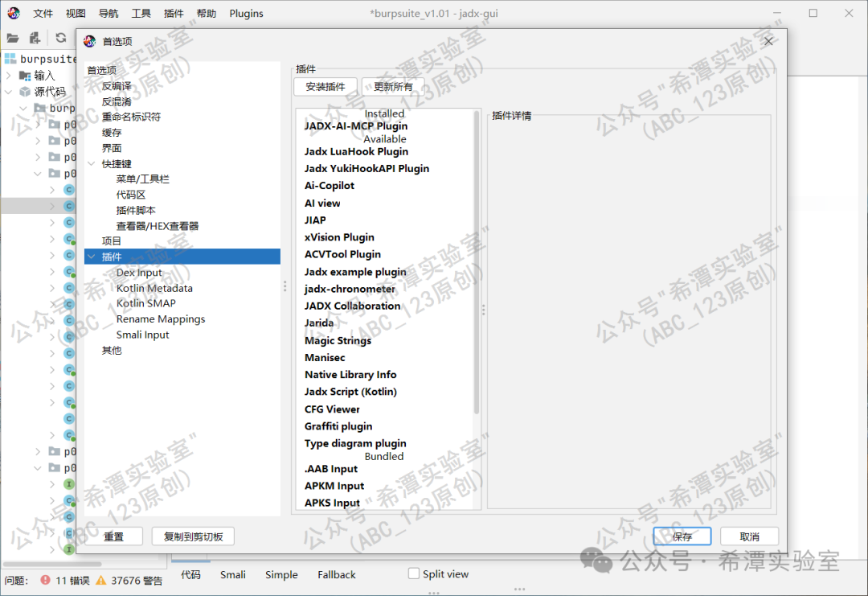Viewport: 868px width, 596px height.
Task: Open a file using the folder toolbar icon
Action: pyautogui.click(x=13, y=37)
